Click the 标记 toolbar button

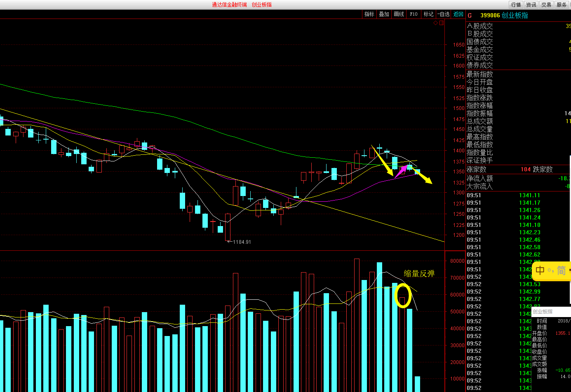click(429, 14)
